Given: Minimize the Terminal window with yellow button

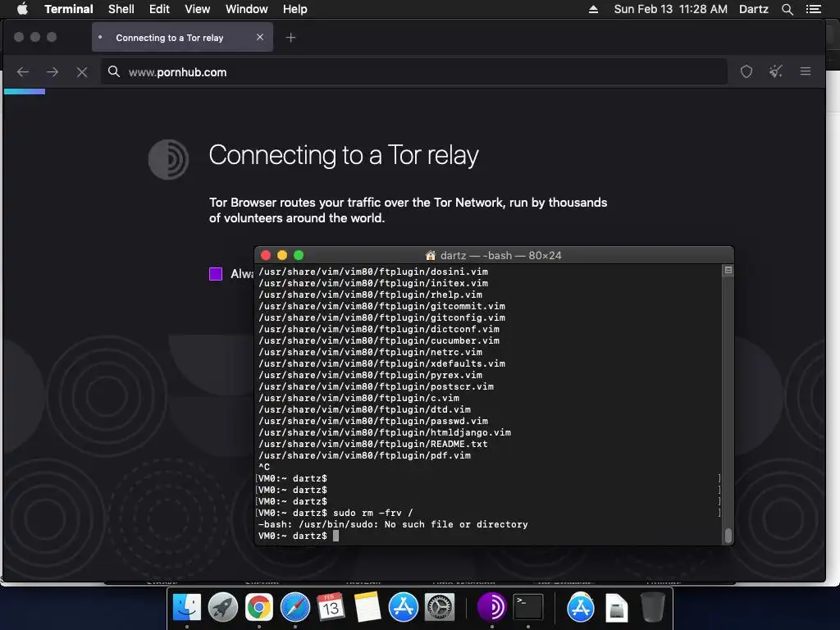Looking at the screenshot, I should click(282, 256).
